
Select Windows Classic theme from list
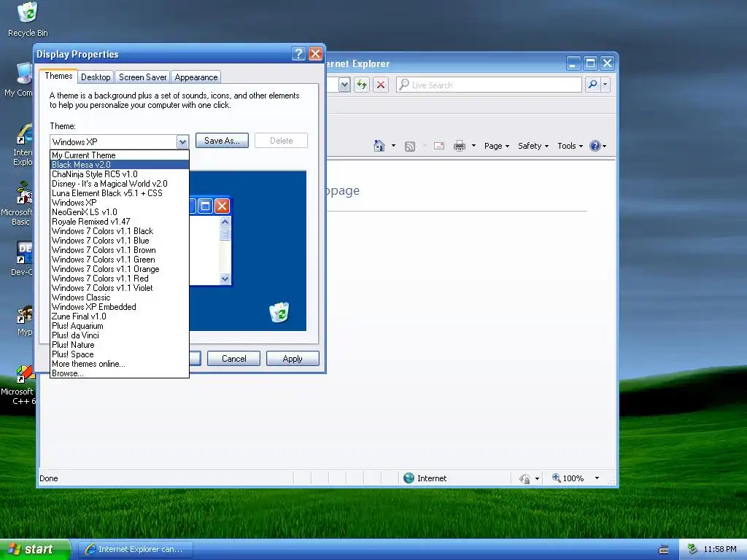(120, 297)
